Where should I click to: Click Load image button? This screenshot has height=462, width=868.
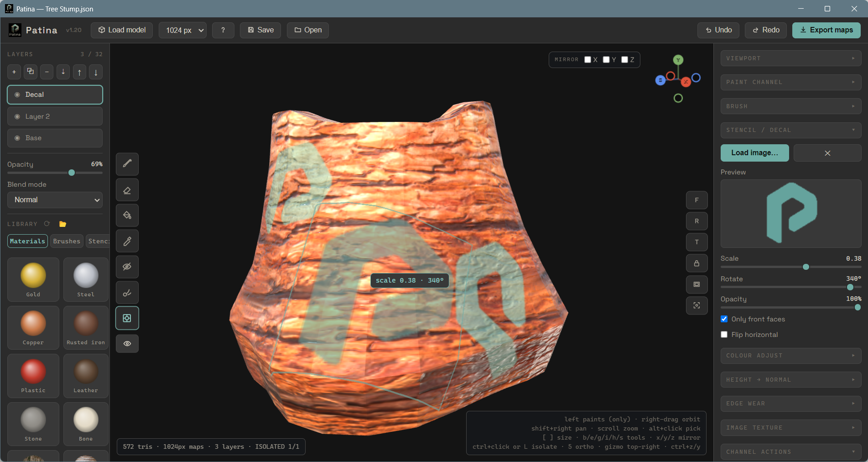pos(755,153)
